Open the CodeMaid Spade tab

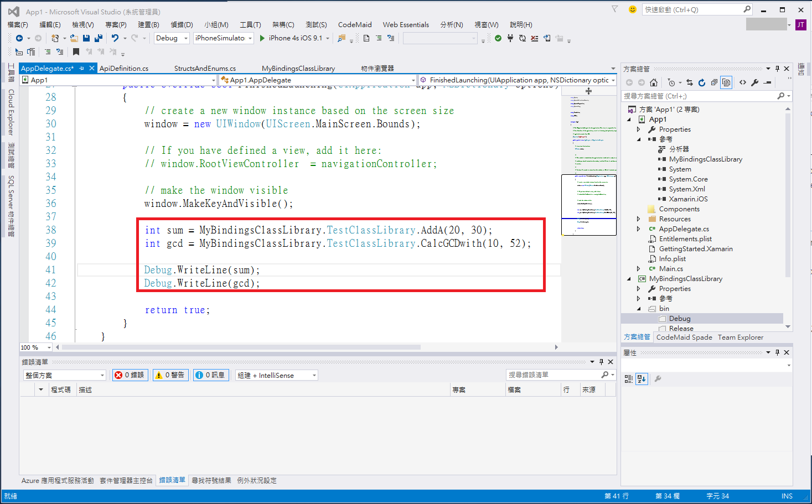pos(684,337)
